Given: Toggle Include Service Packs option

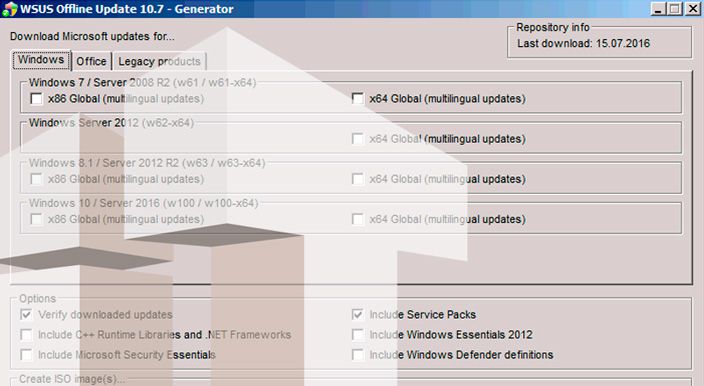Looking at the screenshot, I should pyautogui.click(x=358, y=315).
